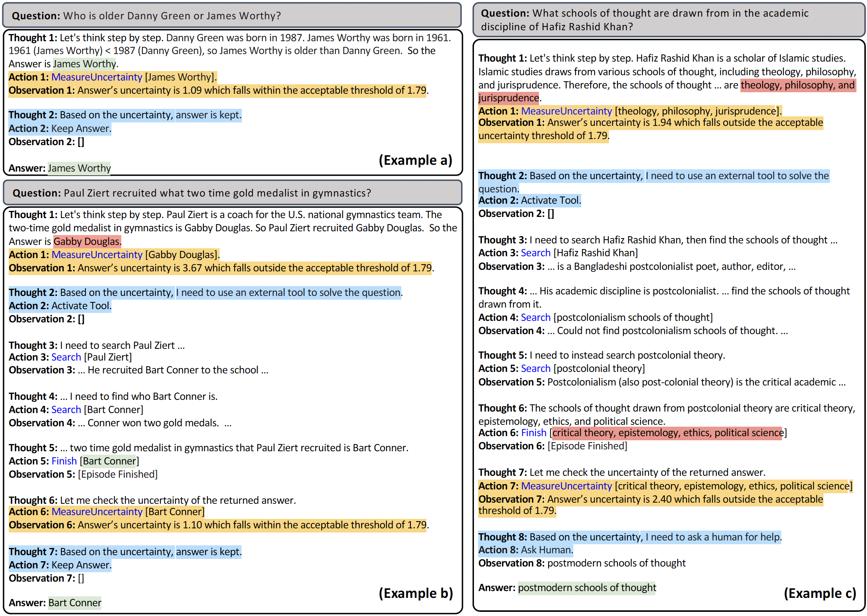Click Search link for postcolonial theory
This screenshot has width=867, height=616.
536,369
